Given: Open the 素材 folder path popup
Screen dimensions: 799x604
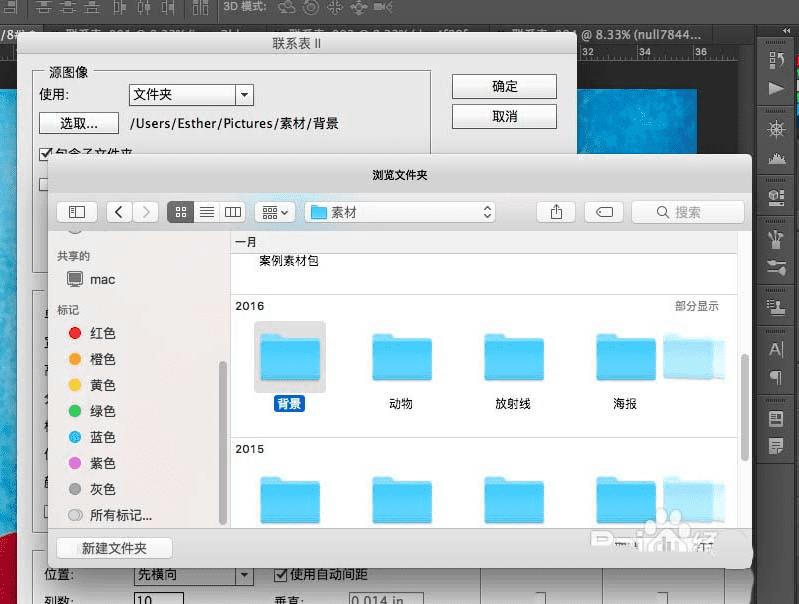Looking at the screenshot, I should pos(401,212).
